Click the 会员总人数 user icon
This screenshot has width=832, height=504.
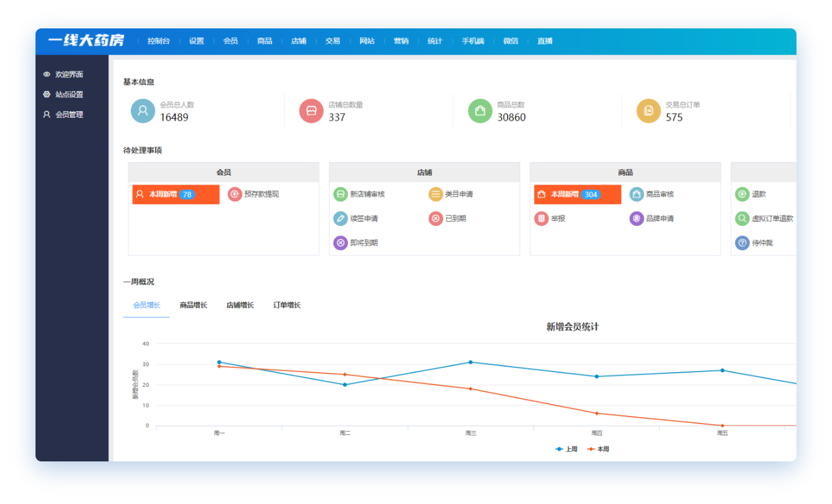[143, 111]
